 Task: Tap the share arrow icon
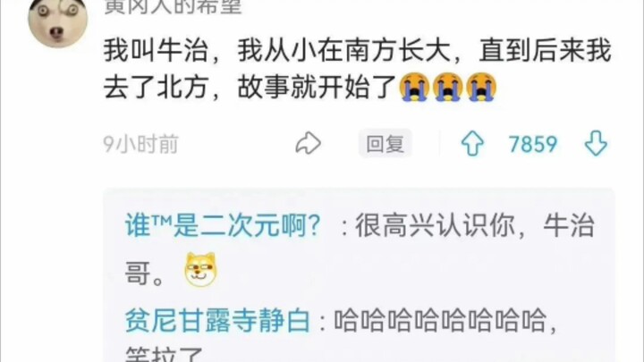pyautogui.click(x=308, y=144)
